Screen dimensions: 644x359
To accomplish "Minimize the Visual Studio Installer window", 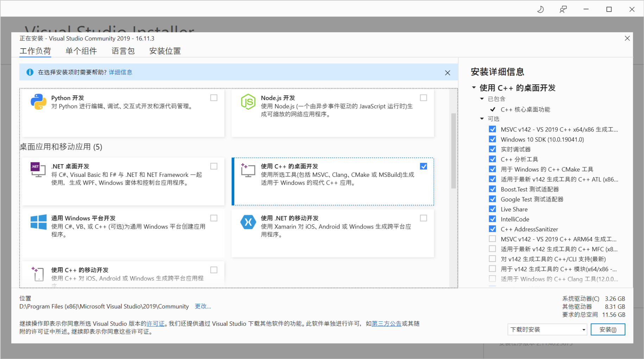I will 586,9.
